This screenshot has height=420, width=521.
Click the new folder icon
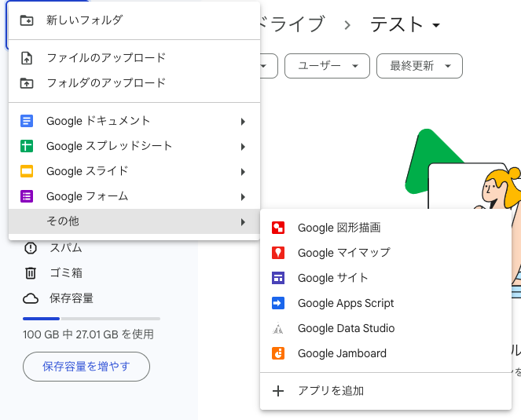pyautogui.click(x=27, y=20)
